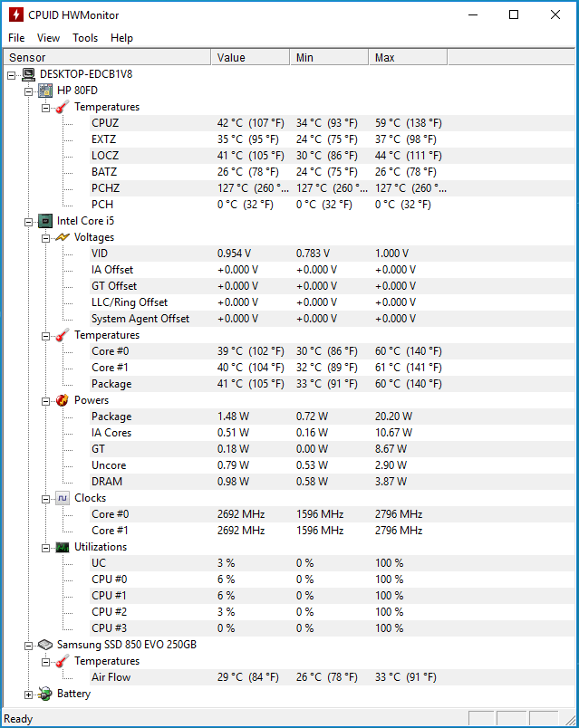Collapse the HP 80FD node
Image resolution: width=579 pixels, height=728 pixels.
tap(28, 91)
